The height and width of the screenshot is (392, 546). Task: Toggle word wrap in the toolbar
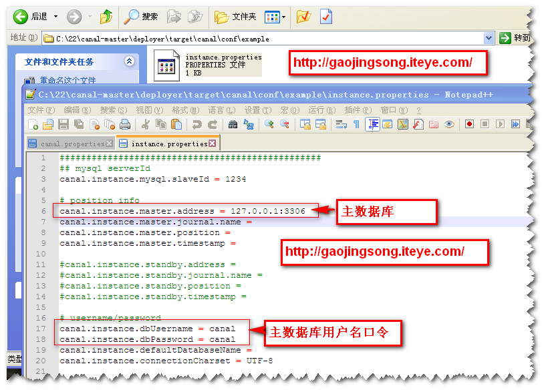point(342,124)
